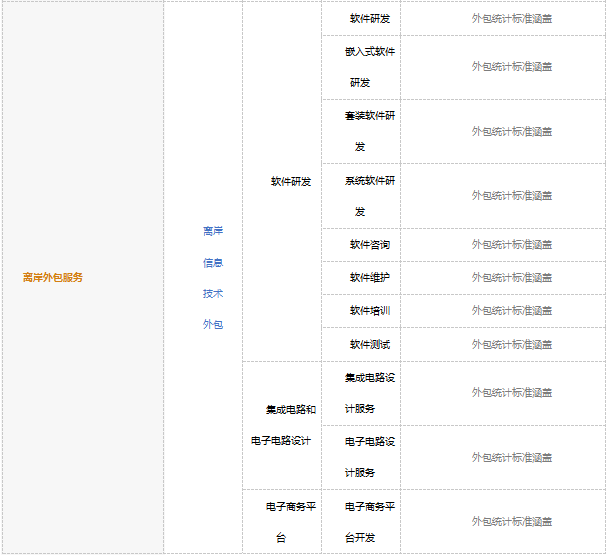Select the 集成电路和电子电路设计 category cell
Screen dimensions: 608x556
[283, 425]
